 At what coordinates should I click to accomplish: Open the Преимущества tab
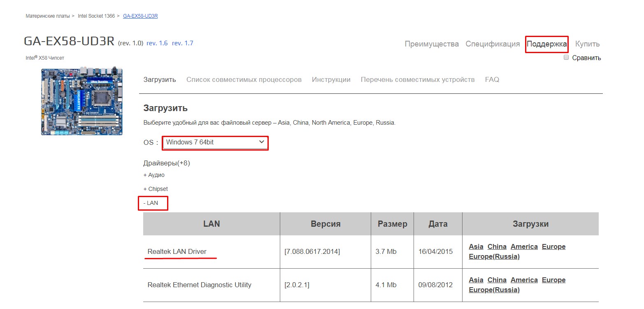432,44
